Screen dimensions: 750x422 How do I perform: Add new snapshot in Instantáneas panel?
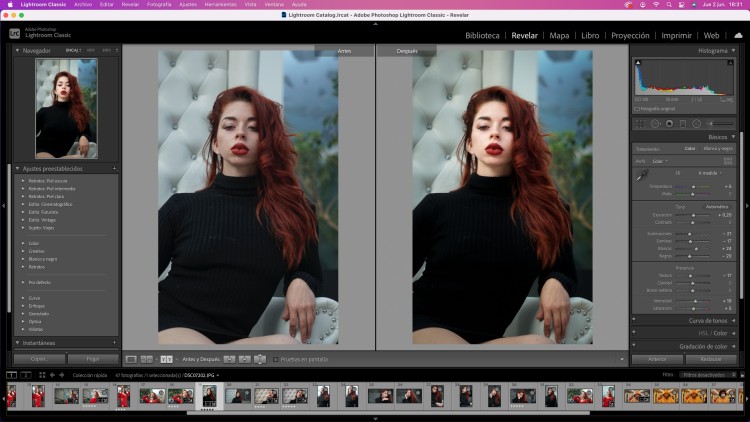click(114, 343)
